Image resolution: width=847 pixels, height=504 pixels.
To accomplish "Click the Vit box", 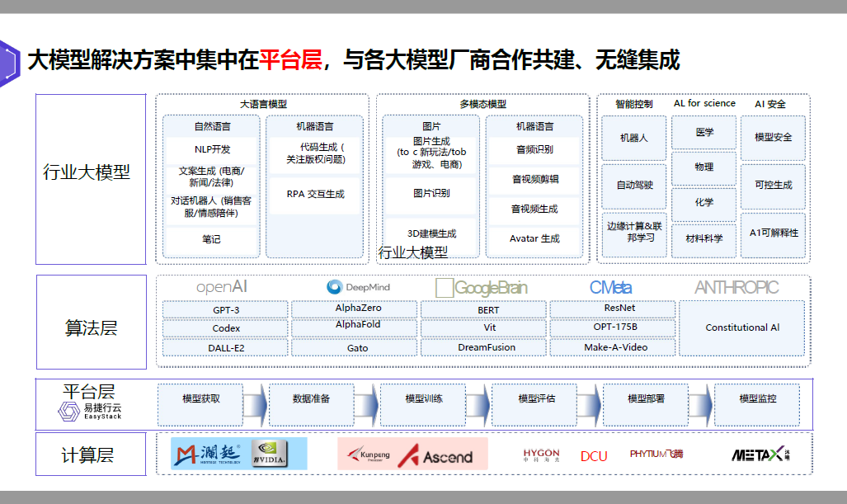I will point(483,328).
